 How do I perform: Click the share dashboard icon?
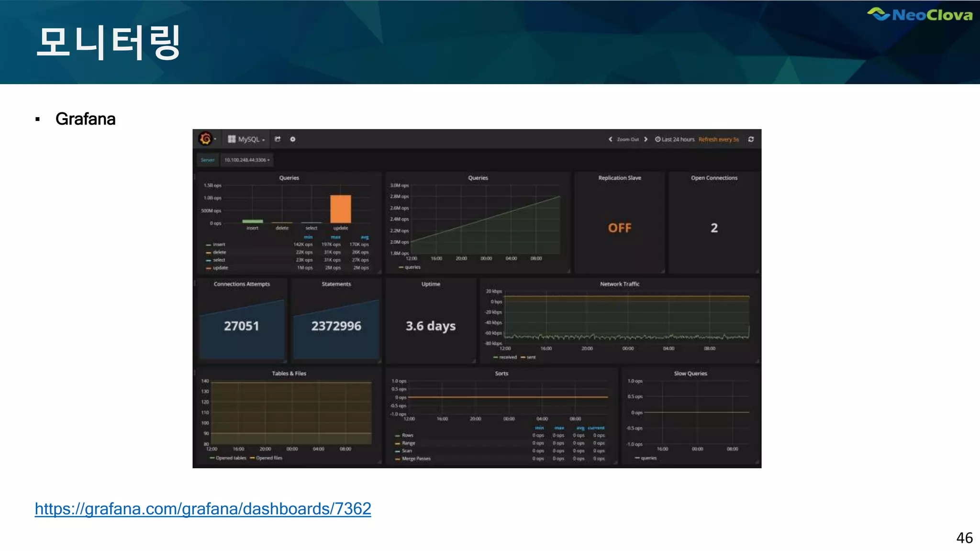tap(278, 139)
